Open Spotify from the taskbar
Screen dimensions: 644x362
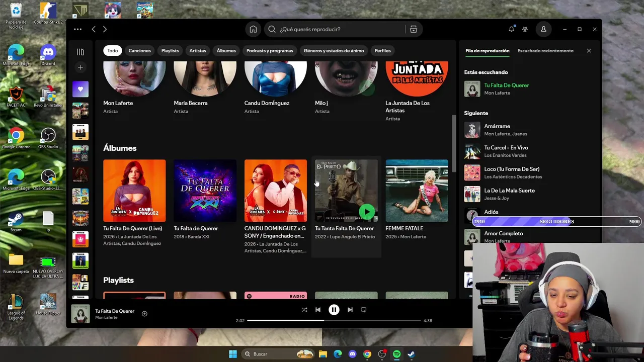[396, 354]
